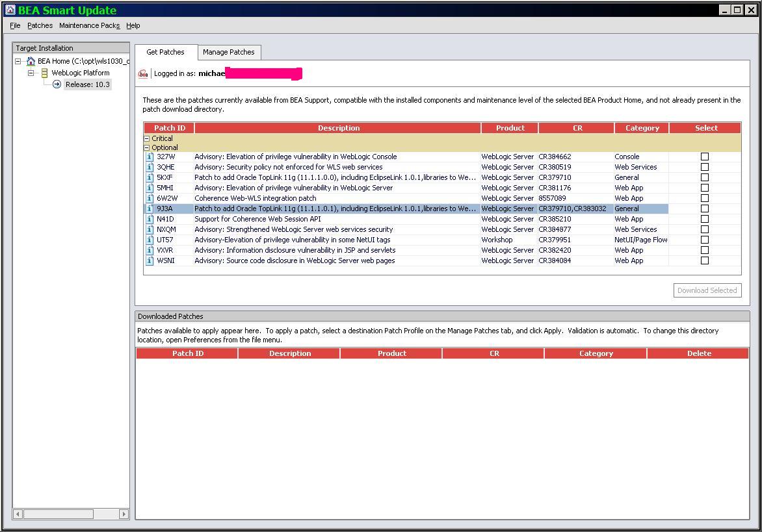Screen dimensions: 762x532
Task: Click the Patch ID header in Downloaded Patches
Action: click(188, 353)
